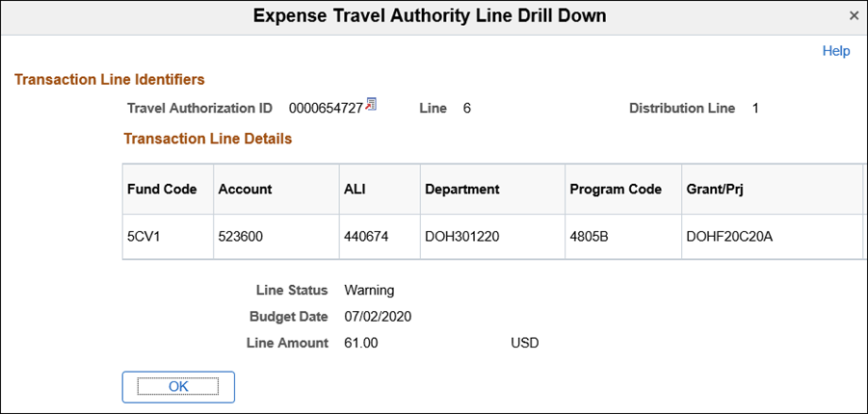Screen dimensions: 868x414
Task: Select program code cell 4805B
Action: tap(590, 236)
